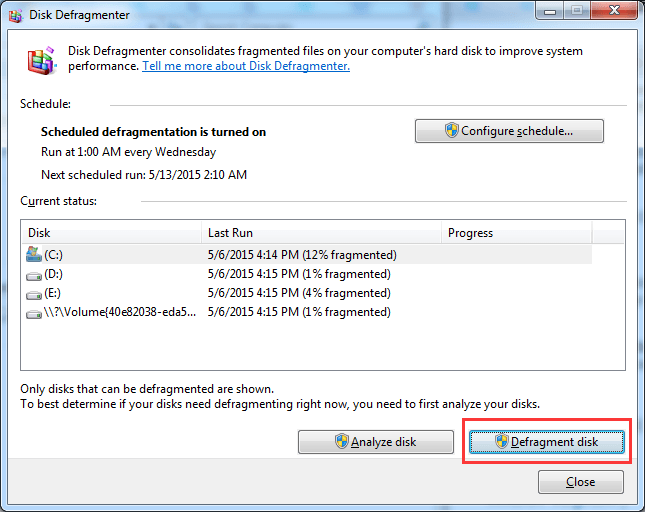Click the \\?\Volume drive icon
This screenshot has height=512, width=645.
(34, 313)
